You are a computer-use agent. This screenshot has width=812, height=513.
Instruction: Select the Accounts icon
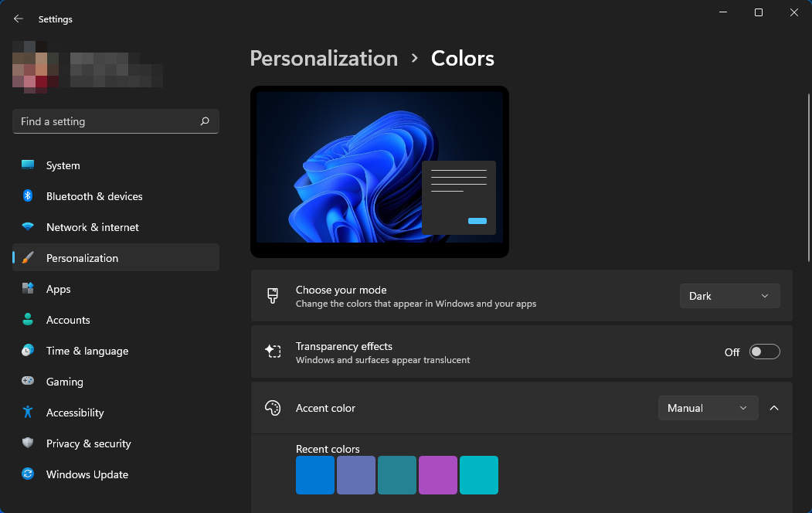click(x=29, y=320)
